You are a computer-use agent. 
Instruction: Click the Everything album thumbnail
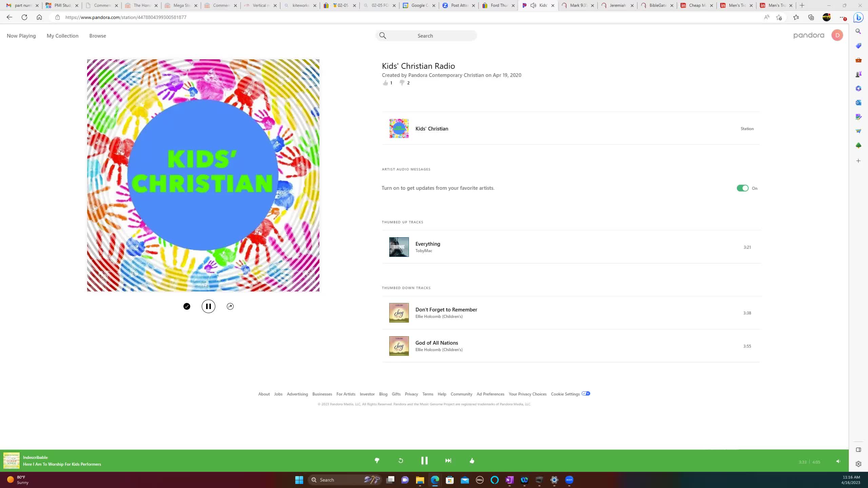coord(399,247)
